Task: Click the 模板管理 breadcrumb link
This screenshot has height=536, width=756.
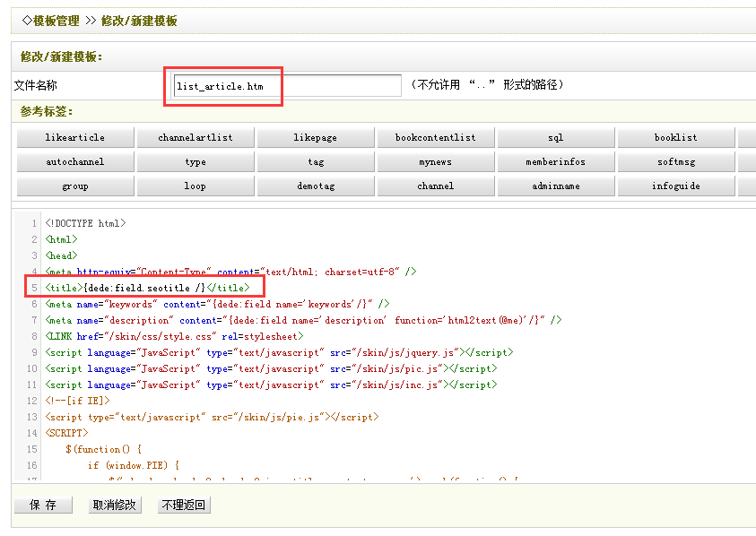Action: pos(56,21)
